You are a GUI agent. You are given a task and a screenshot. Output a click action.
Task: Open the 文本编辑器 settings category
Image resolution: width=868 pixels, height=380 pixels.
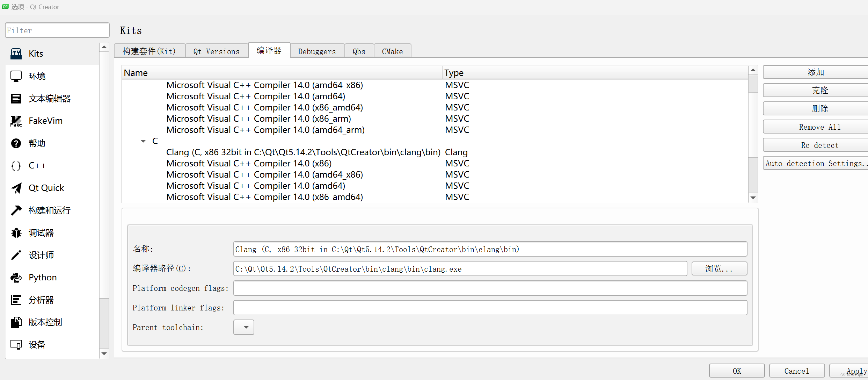coord(49,98)
